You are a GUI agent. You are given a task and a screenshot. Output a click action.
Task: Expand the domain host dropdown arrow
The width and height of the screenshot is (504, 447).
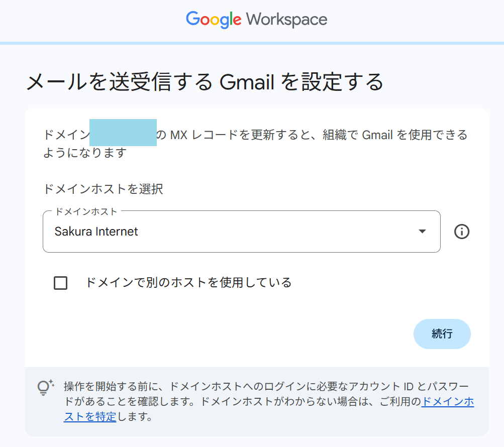[x=422, y=231]
